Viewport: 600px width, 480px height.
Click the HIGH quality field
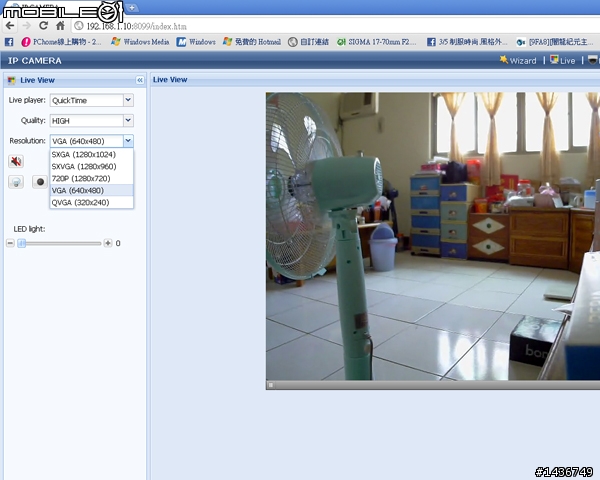coord(87,121)
